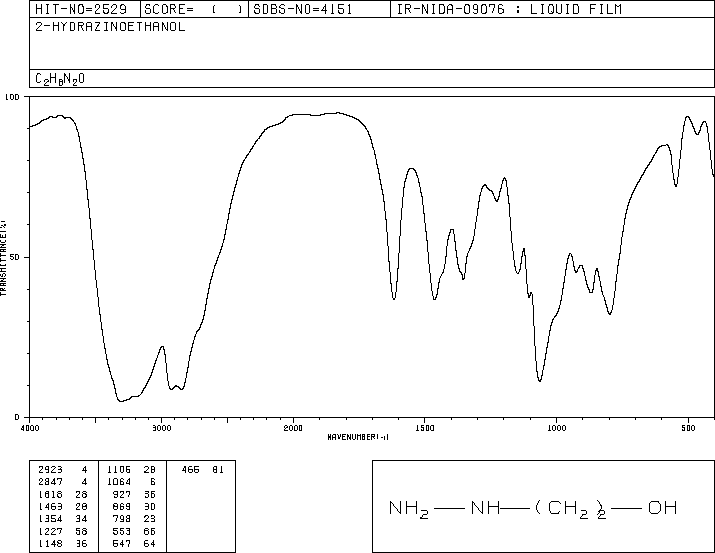Click the 0 transmittance axis label
Screen dimensions: 715x553
(x=17, y=417)
